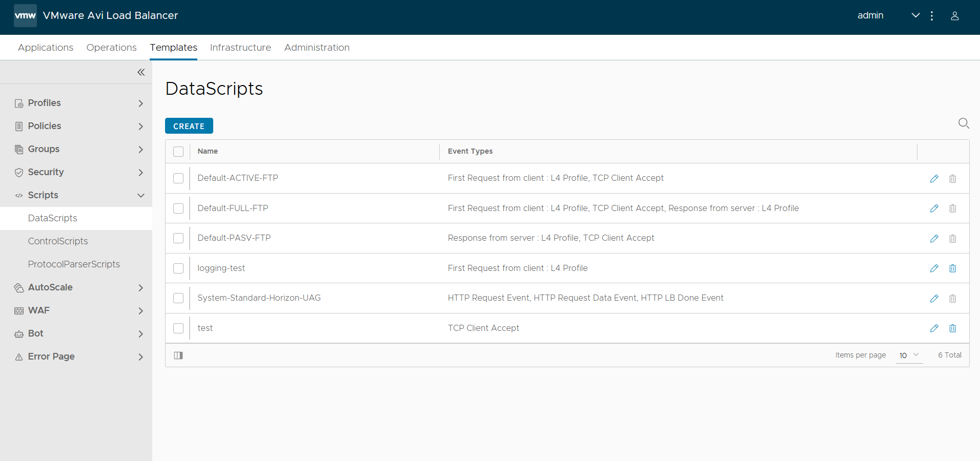This screenshot has width=980, height=461.
Task: Click the vmw logo in the header
Action: [x=25, y=15]
